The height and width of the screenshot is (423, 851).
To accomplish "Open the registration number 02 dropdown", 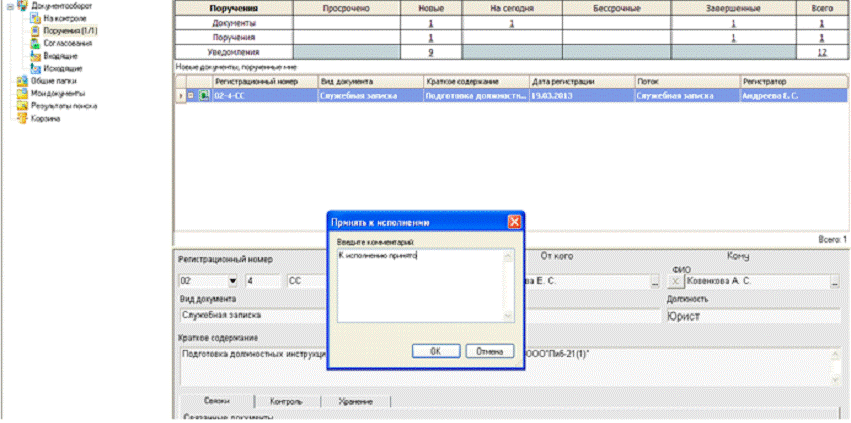I will coord(233,282).
